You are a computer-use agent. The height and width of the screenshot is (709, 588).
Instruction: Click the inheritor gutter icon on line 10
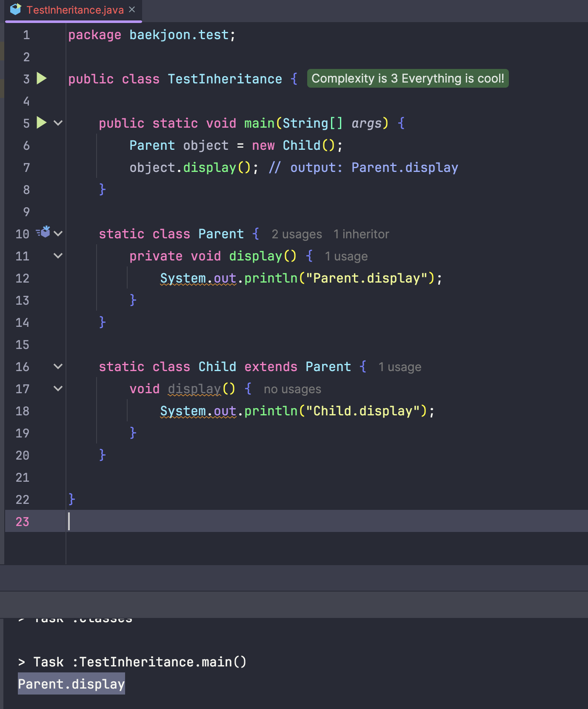click(x=44, y=232)
